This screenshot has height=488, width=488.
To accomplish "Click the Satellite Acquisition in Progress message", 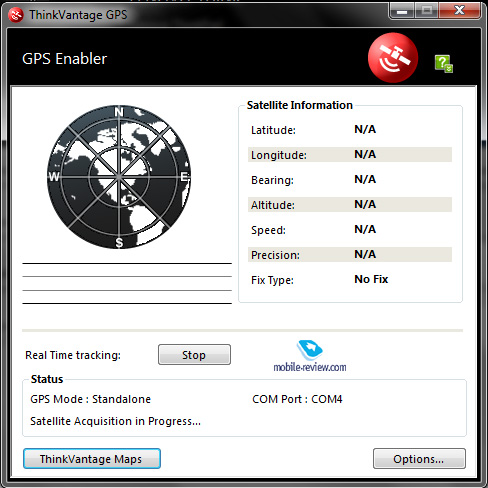I will (116, 421).
